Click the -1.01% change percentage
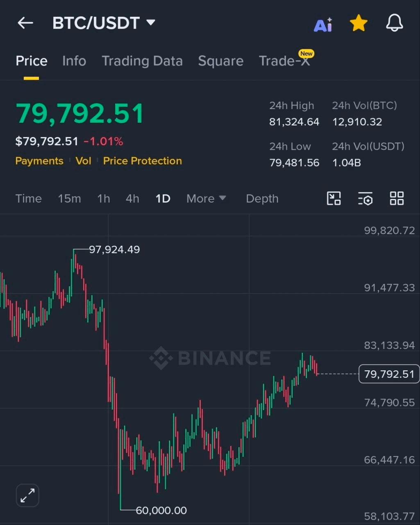Viewport: 420px width, 525px height. coord(103,142)
